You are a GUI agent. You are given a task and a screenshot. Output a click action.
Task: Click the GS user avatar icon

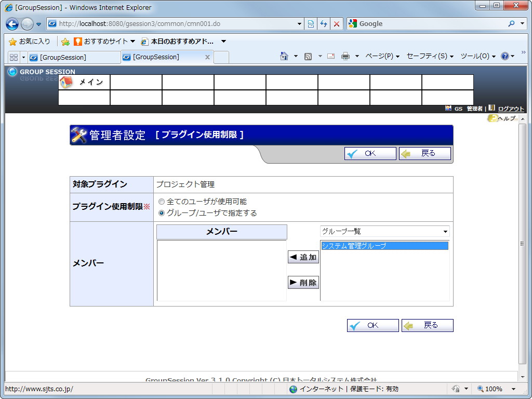point(448,109)
